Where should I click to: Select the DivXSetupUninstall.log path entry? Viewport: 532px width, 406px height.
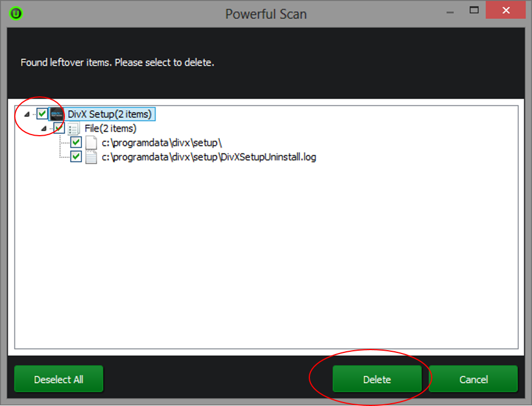coord(209,157)
